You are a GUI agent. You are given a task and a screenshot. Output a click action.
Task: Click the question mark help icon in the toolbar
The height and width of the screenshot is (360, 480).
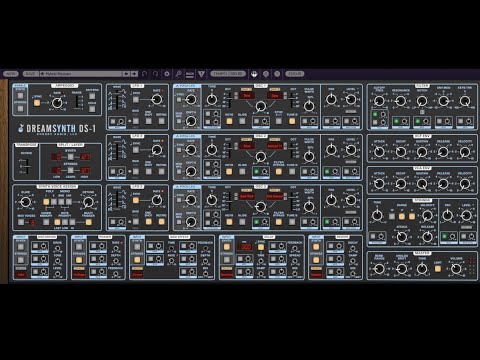click(277, 74)
